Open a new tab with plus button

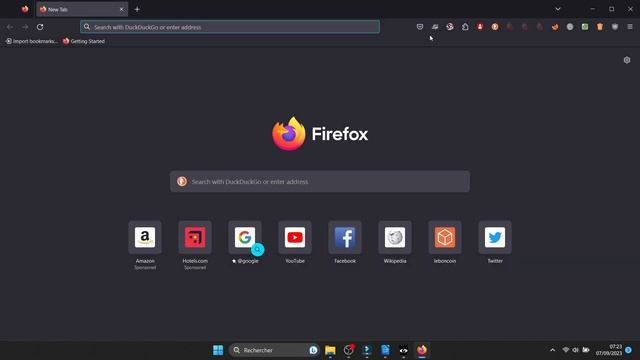(137, 9)
